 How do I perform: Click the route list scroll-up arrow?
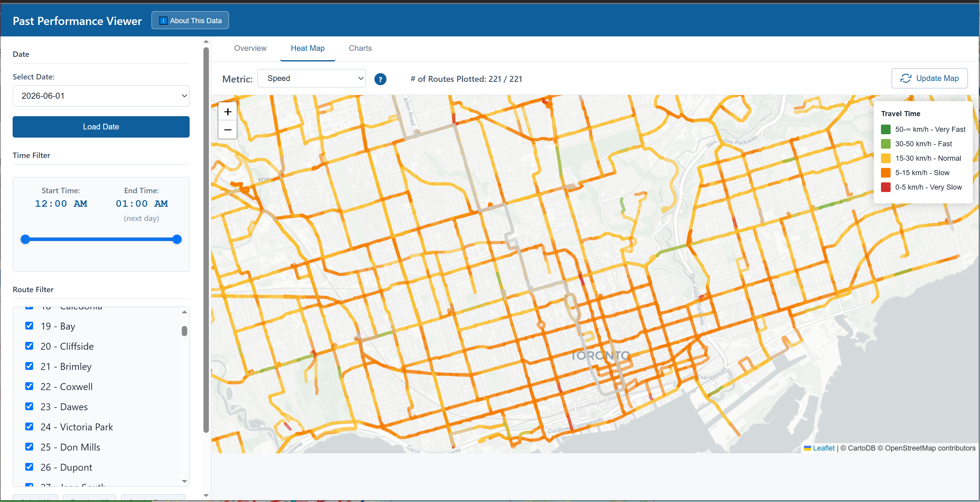185,312
